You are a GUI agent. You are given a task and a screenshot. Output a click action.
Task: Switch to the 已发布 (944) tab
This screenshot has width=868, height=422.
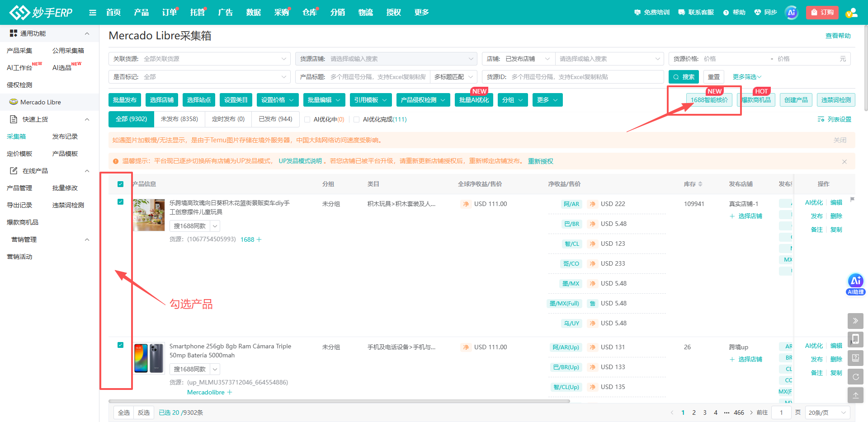(275, 119)
